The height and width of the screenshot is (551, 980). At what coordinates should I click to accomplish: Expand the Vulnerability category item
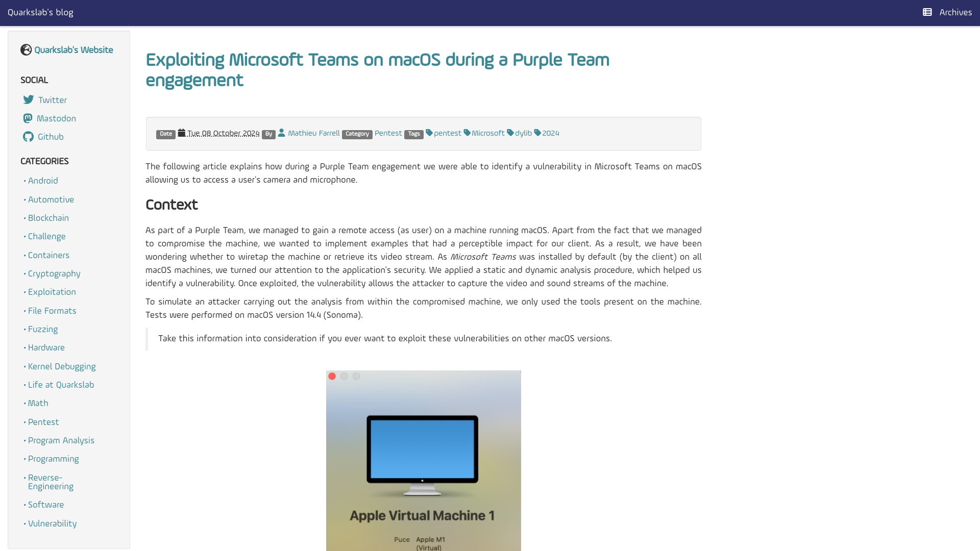(52, 523)
